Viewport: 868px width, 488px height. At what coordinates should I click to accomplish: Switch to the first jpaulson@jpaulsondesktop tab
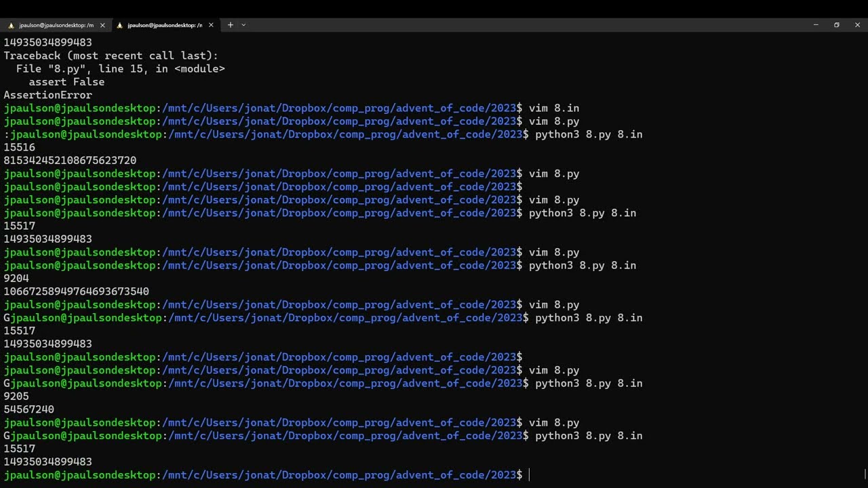coord(56,25)
